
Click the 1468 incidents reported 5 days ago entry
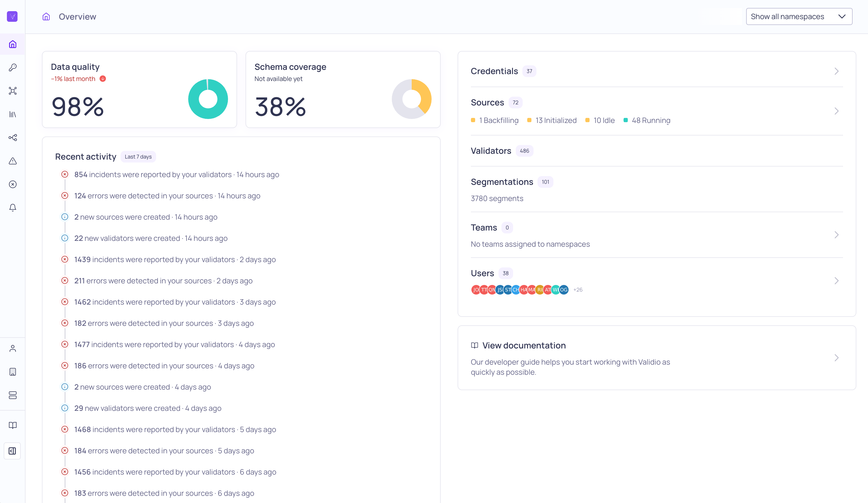[x=175, y=430]
